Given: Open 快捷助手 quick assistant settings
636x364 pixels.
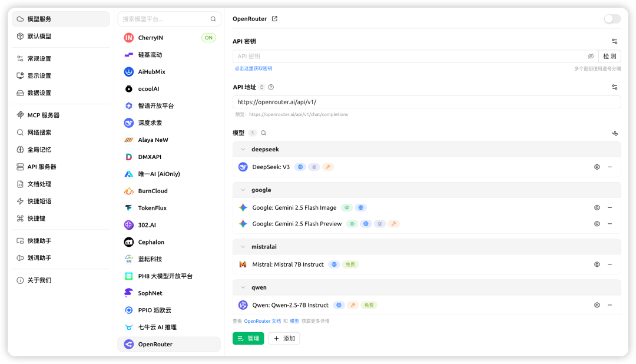Looking at the screenshot, I should [61, 241].
